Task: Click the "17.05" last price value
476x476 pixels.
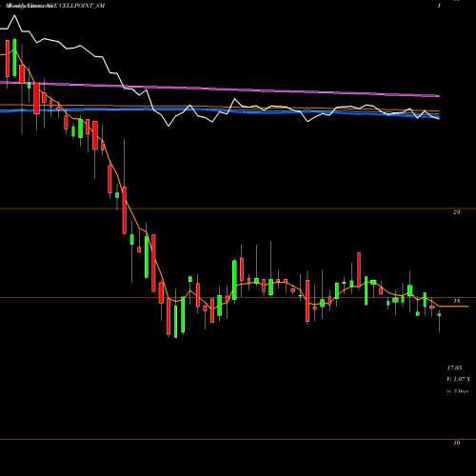Action: (x=454, y=367)
